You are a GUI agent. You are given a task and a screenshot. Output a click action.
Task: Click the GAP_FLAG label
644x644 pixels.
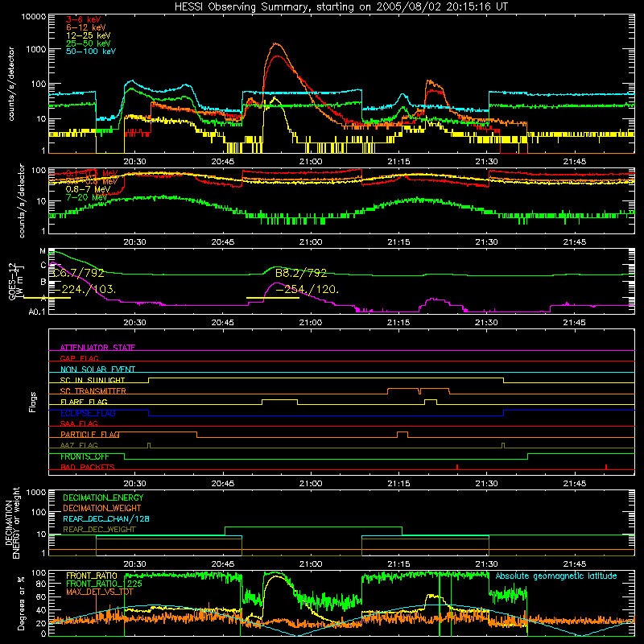79,358
